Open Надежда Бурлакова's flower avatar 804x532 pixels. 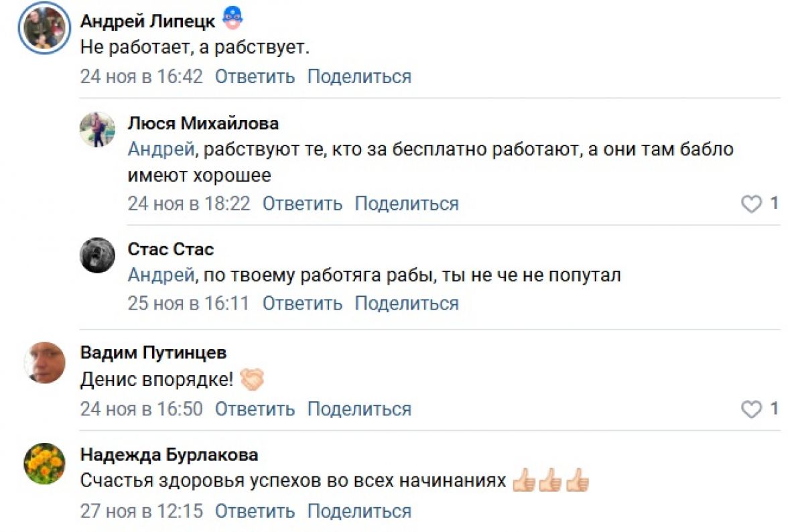(x=44, y=464)
